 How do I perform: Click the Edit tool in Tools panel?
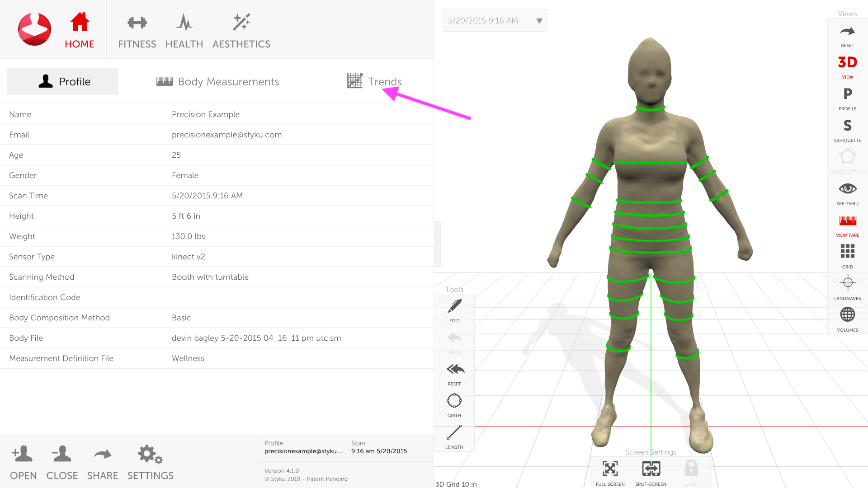click(454, 308)
